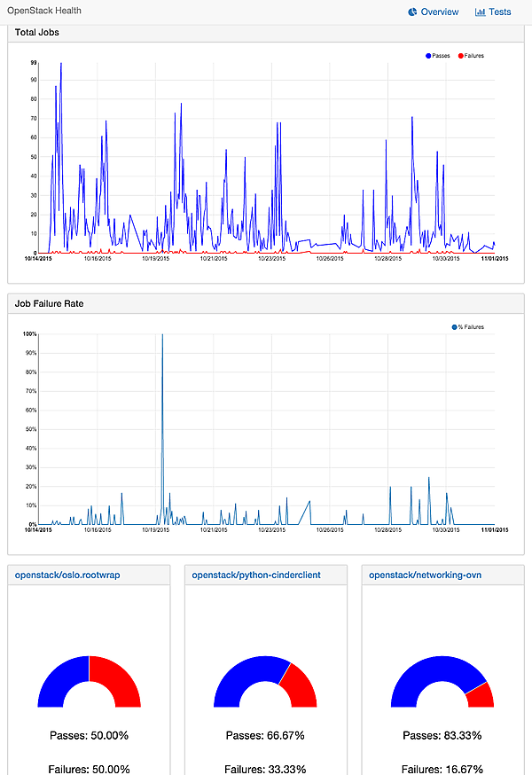This screenshot has width=532, height=775.
Task: Click the Overview pie chart icon
Action: point(412,12)
